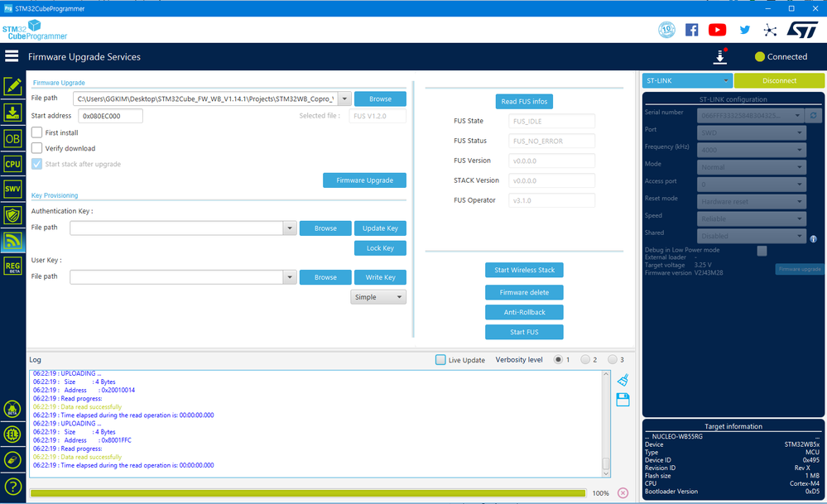The height and width of the screenshot is (504, 827).
Task: Click the Firmware Upgrade button
Action: (364, 180)
